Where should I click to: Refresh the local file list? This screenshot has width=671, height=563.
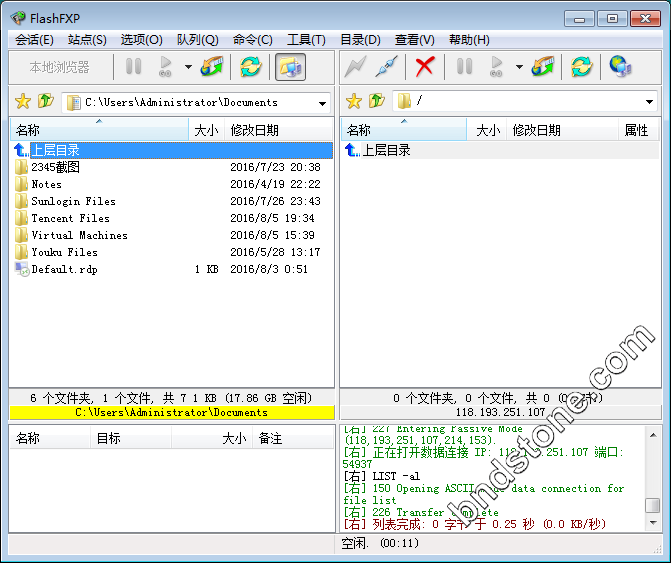250,67
